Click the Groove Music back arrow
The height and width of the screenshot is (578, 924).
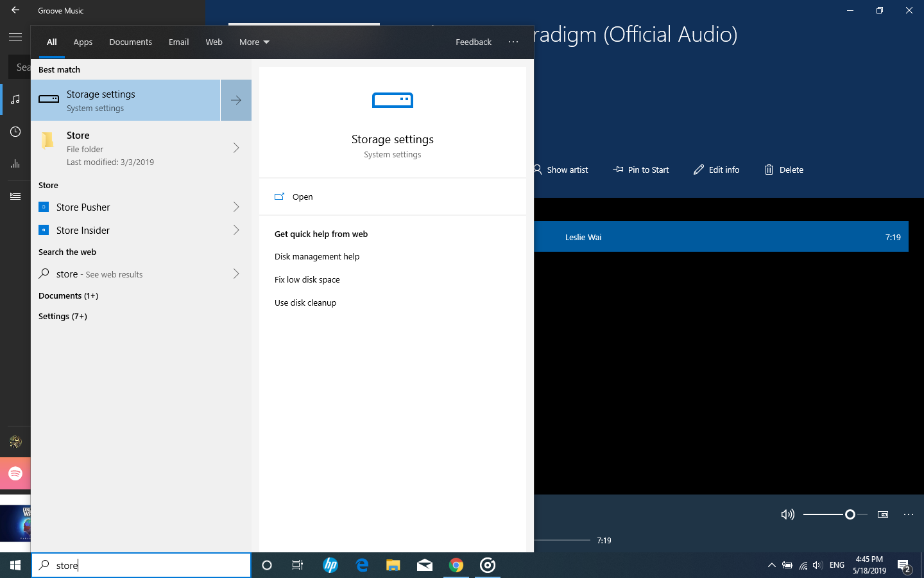pos(15,10)
